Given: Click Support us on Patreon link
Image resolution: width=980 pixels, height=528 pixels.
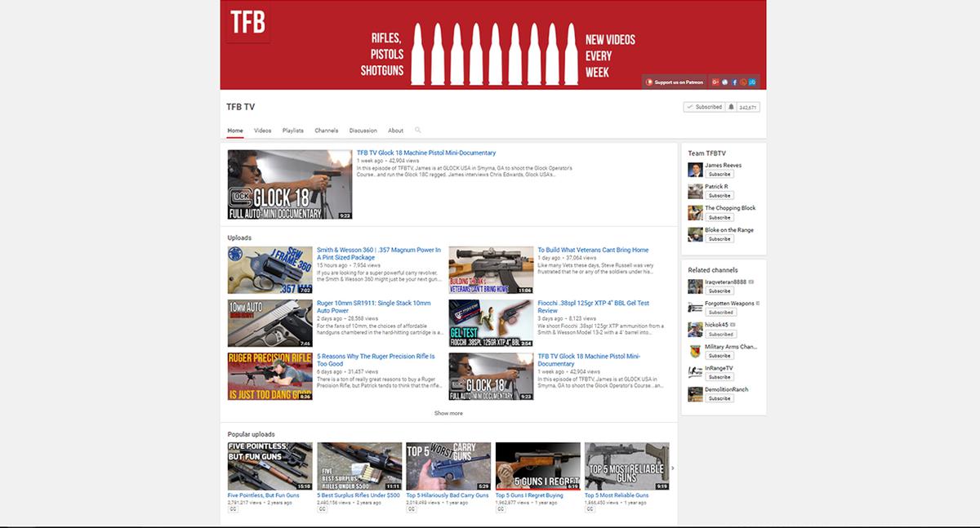Looking at the screenshot, I should pyautogui.click(x=675, y=82).
